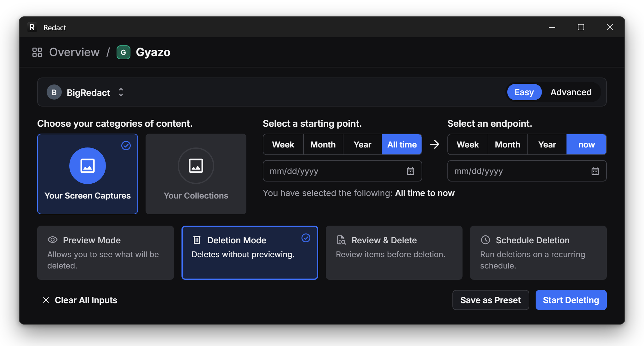Open the BigRedact account switcher arrows
644x346 pixels.
click(121, 92)
